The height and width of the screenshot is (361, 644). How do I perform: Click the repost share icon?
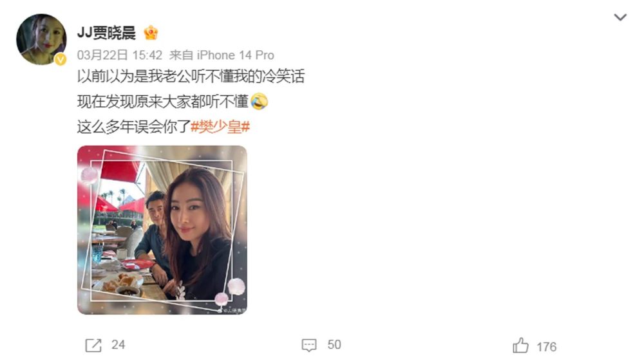click(x=93, y=345)
